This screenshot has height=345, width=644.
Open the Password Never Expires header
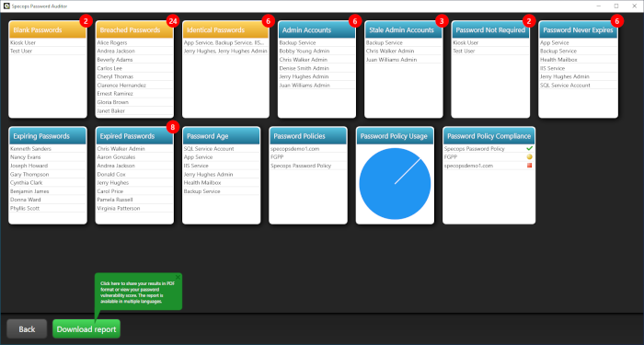(x=578, y=30)
